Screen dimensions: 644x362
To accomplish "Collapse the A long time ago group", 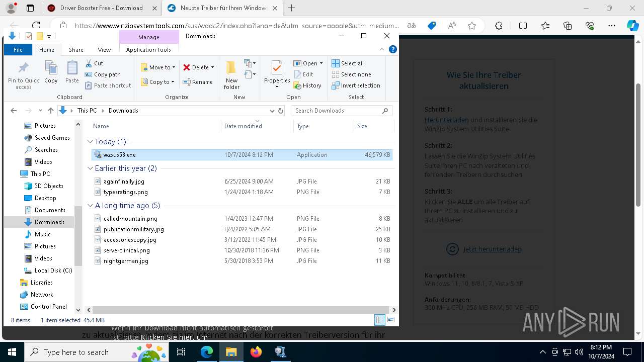I will (91, 206).
